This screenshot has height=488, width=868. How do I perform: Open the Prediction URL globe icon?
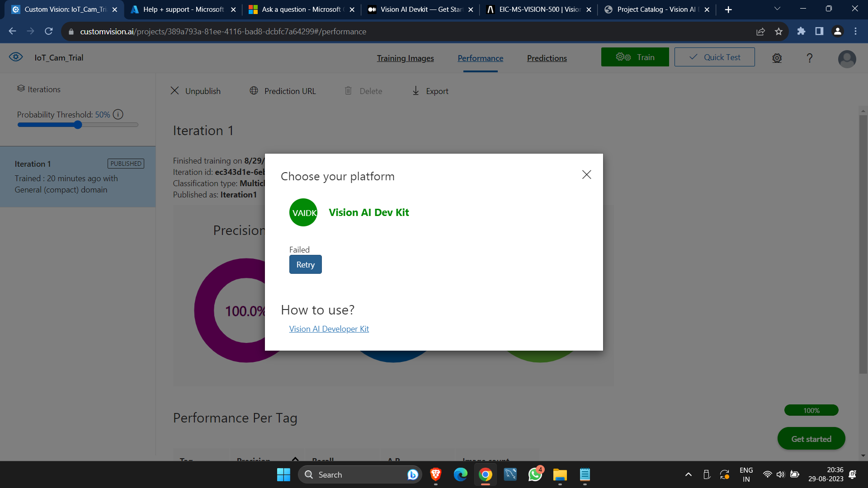coord(254,90)
